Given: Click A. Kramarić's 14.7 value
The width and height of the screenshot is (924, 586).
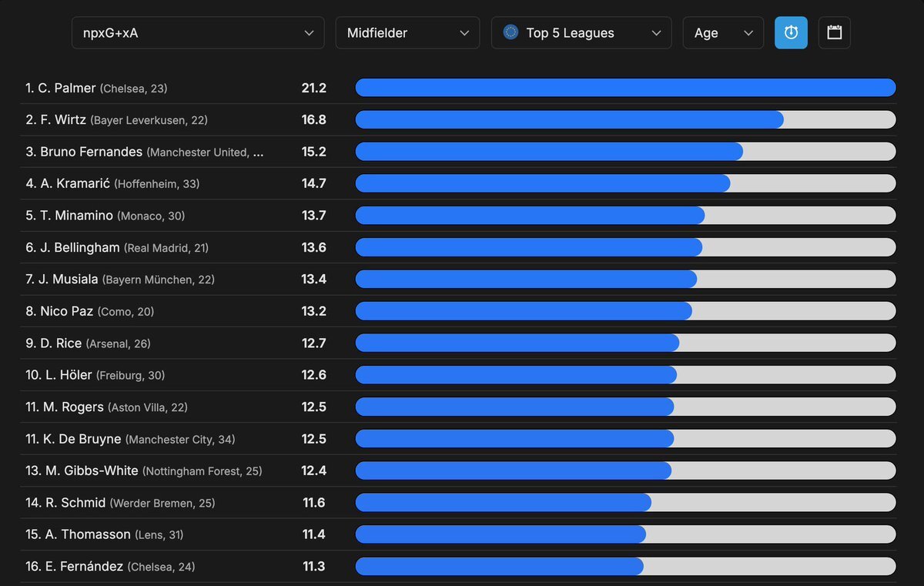Looking at the screenshot, I should tap(314, 183).
